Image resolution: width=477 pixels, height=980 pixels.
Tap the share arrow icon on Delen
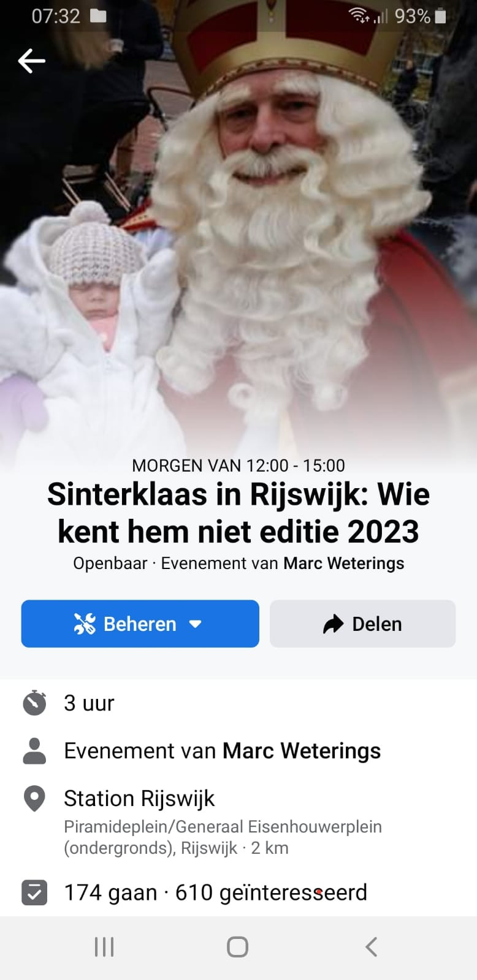coord(333,624)
